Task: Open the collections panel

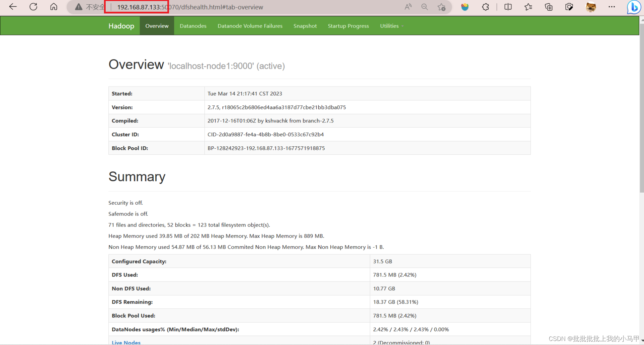Action: [549, 7]
